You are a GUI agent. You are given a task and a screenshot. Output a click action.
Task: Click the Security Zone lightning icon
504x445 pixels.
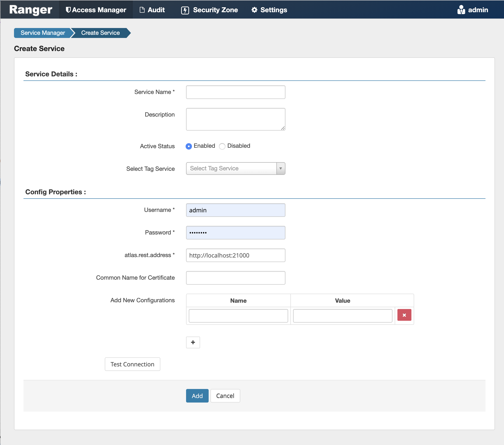click(x=185, y=10)
